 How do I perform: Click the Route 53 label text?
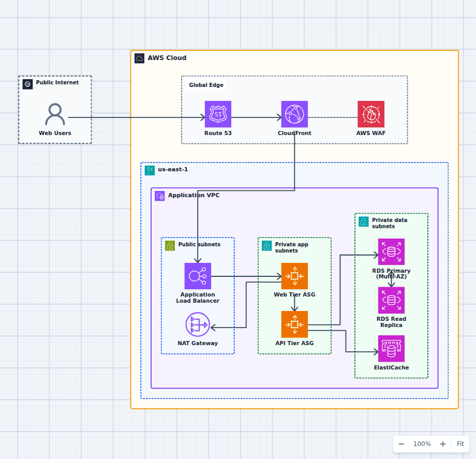pos(218,133)
